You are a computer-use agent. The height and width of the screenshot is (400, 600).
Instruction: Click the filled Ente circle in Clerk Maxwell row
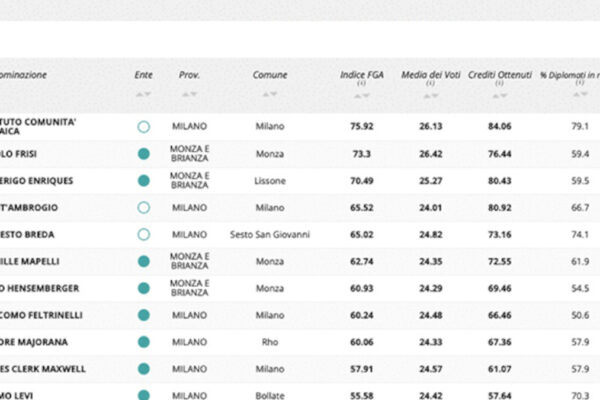tap(144, 369)
